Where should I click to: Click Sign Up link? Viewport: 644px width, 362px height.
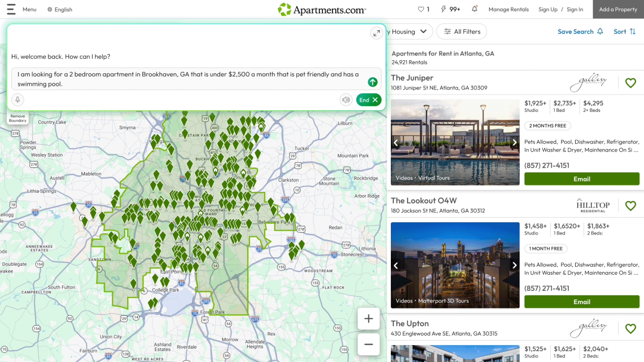[x=548, y=9]
